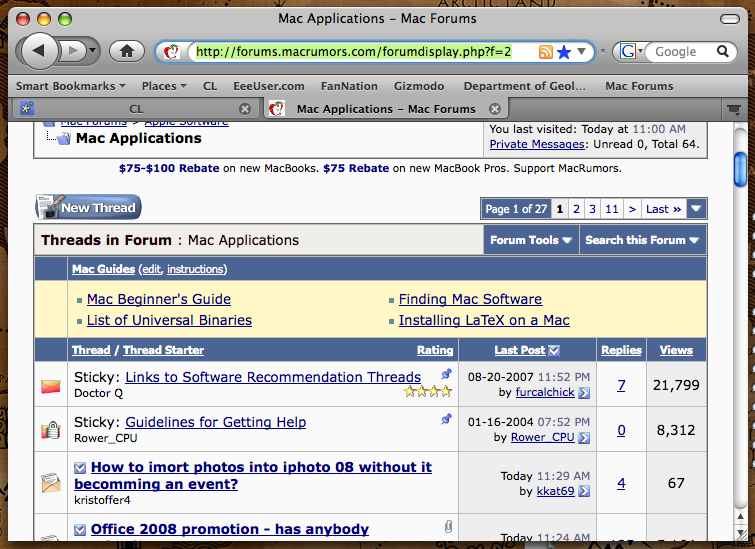Sort by Last Post column

pos(520,350)
